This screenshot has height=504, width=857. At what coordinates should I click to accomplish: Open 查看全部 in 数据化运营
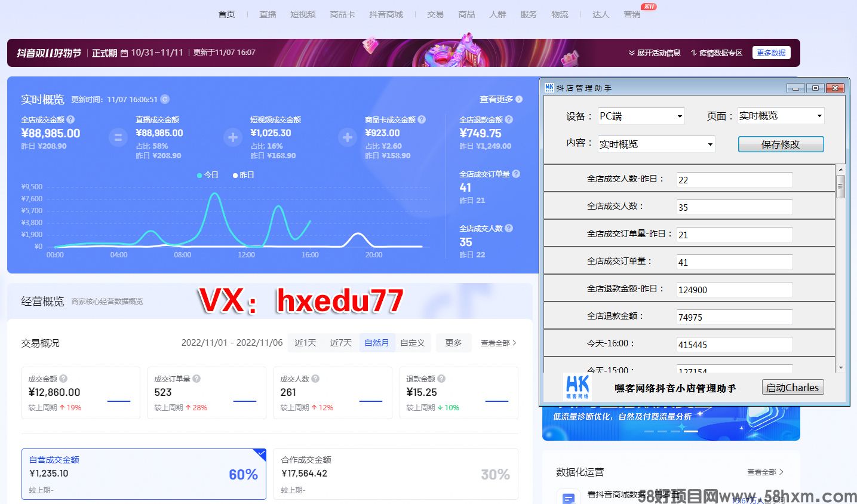(765, 472)
